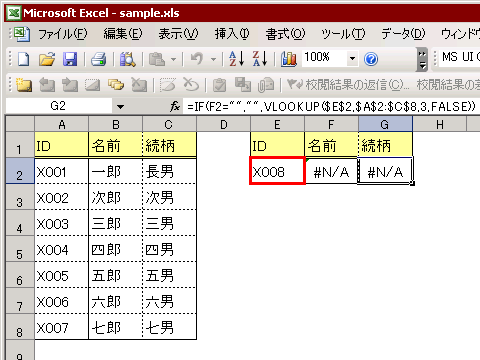Open the 表示(V) menu

tap(178, 34)
